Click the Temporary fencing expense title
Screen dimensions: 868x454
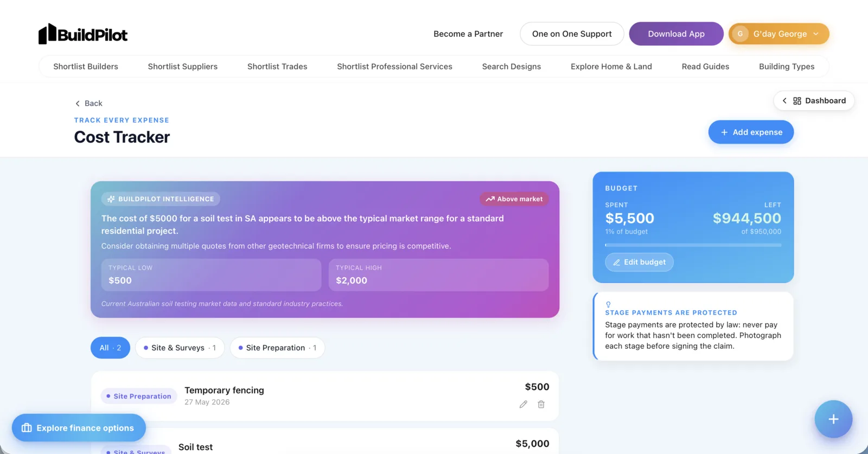224,390
